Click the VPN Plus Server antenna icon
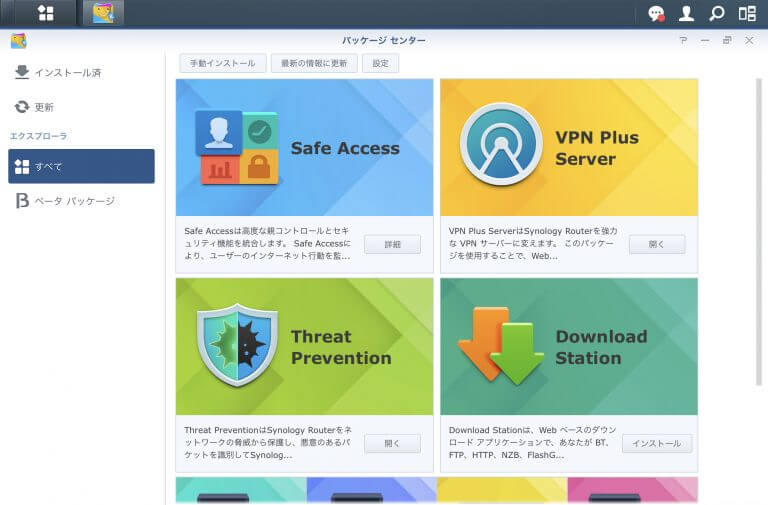This screenshot has height=505, width=768. (501, 144)
